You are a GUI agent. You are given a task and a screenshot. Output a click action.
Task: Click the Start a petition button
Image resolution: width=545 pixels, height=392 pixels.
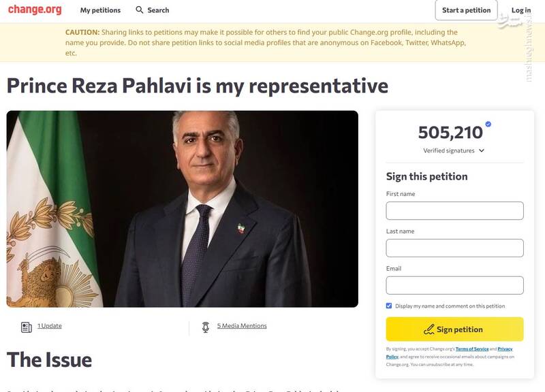click(466, 10)
